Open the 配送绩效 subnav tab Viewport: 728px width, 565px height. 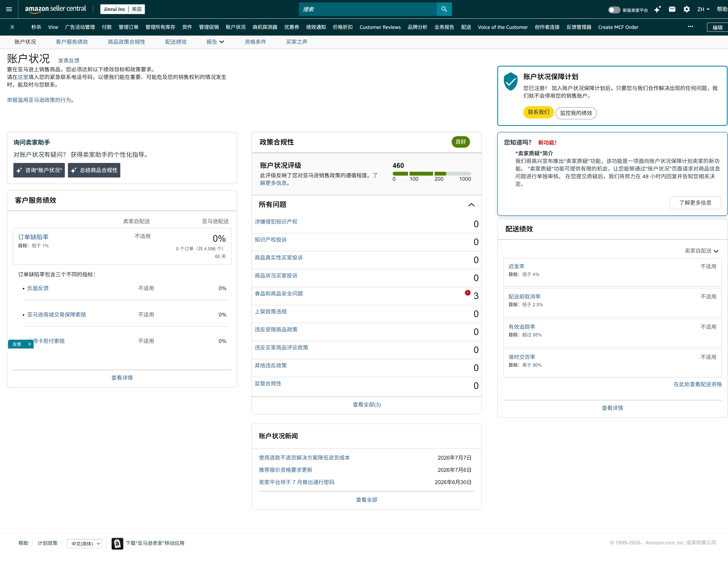(176, 42)
